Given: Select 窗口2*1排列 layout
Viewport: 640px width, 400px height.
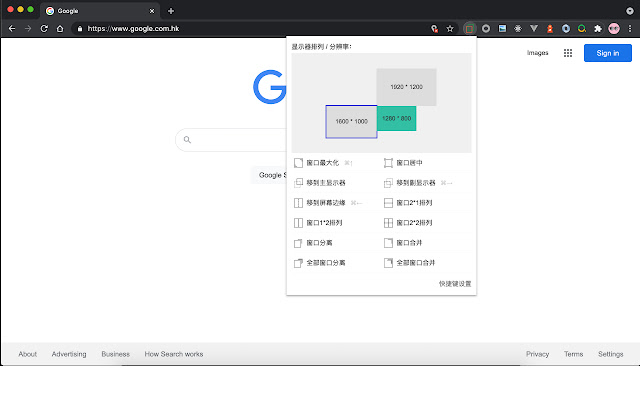Looking at the screenshot, I should click(408, 203).
